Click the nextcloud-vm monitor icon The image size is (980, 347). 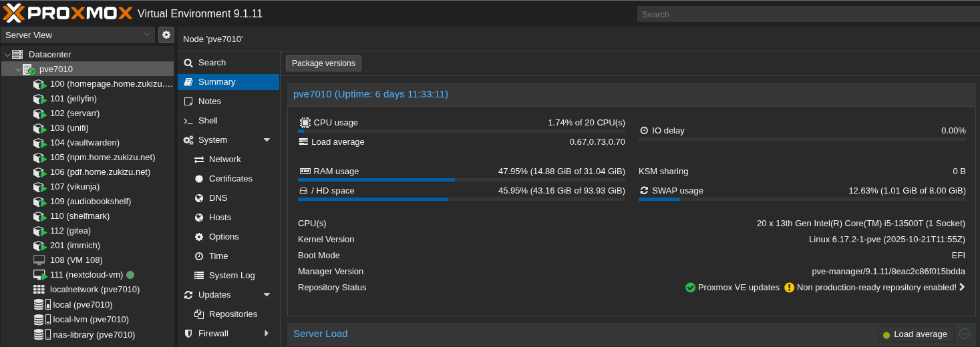click(x=39, y=275)
